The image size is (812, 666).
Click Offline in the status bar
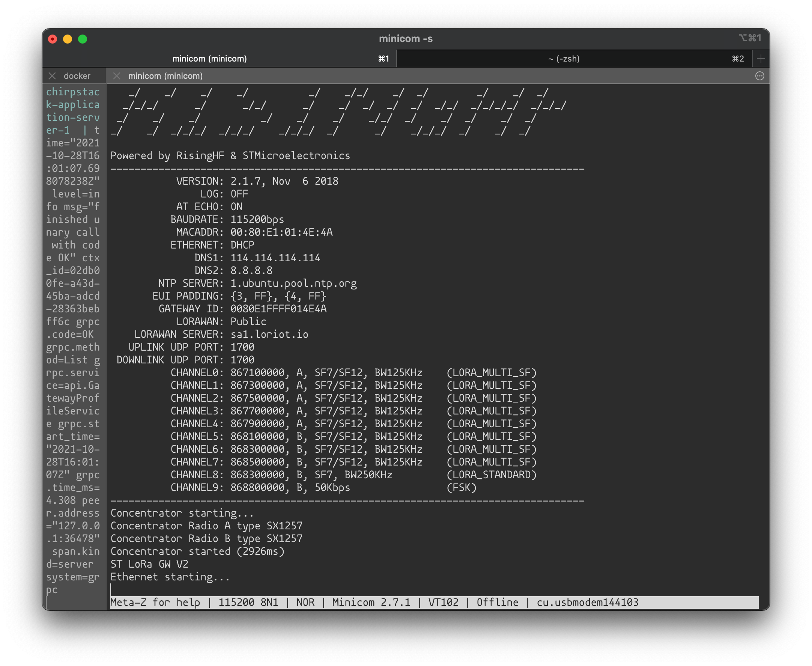497,602
